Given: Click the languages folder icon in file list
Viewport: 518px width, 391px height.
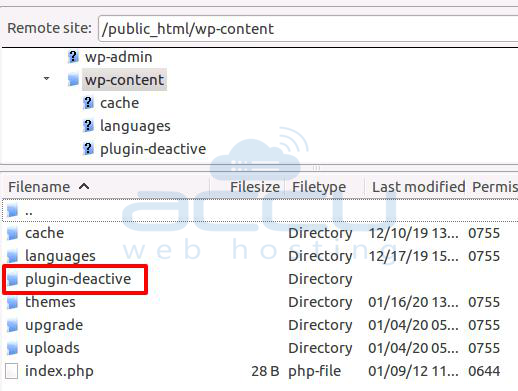Looking at the screenshot, I should pyautogui.click(x=12, y=257).
